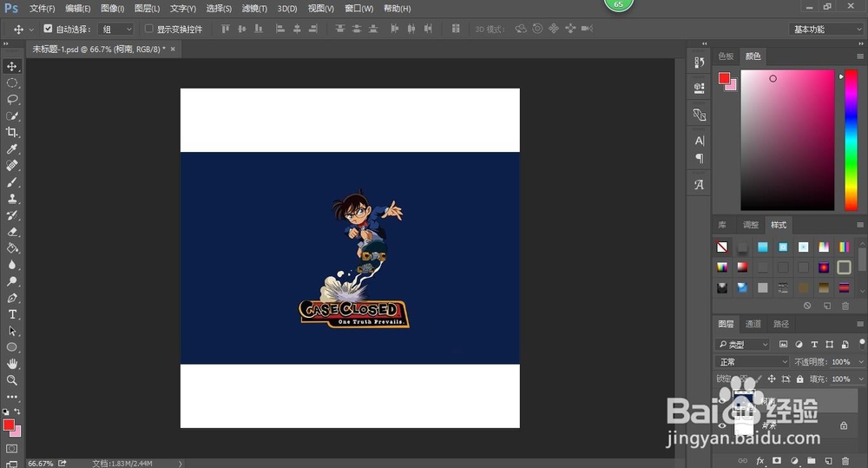Enable Show Transform Controls (显示变换控件) checkbox
Viewport: 868px width, 468px height.
click(x=149, y=29)
